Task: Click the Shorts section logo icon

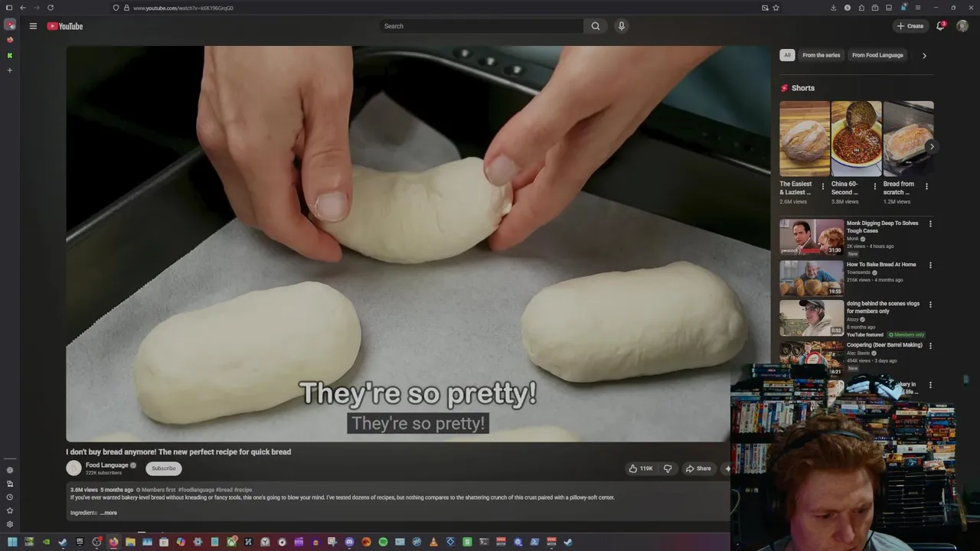Action: click(784, 88)
